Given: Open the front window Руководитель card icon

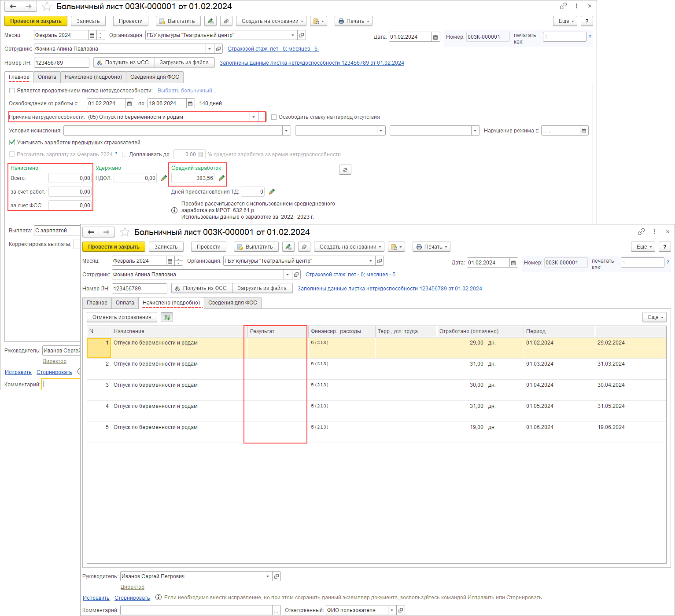Looking at the screenshot, I should coord(277,576).
